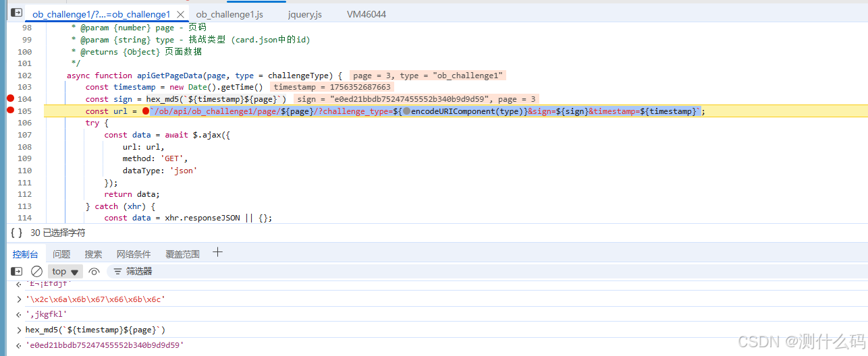This screenshot has height=356, width=868.
Task: Open the 覆盖范围 drawer tab
Action: (182, 254)
